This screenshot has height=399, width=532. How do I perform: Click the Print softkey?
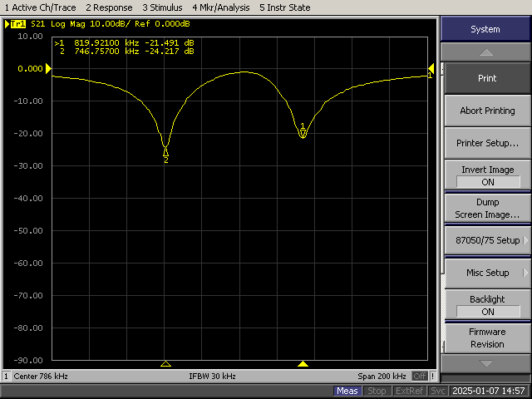pyautogui.click(x=487, y=78)
